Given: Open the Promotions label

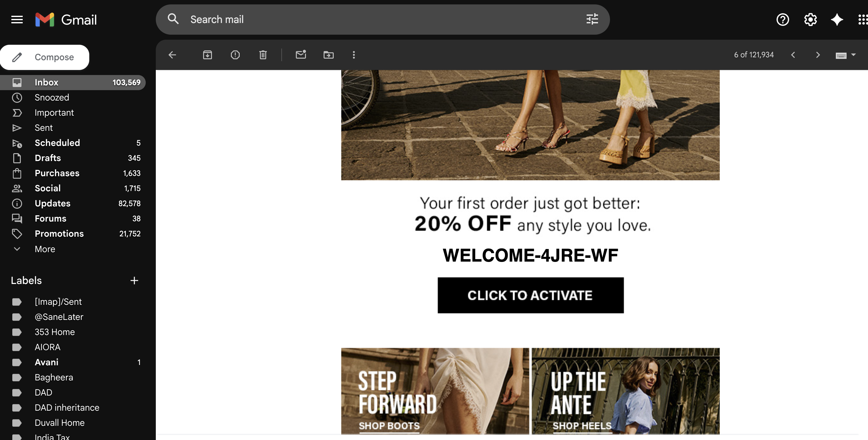Looking at the screenshot, I should point(59,234).
